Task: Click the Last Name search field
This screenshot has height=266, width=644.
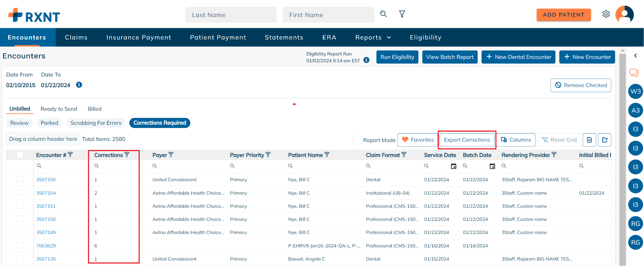Action: tap(231, 15)
